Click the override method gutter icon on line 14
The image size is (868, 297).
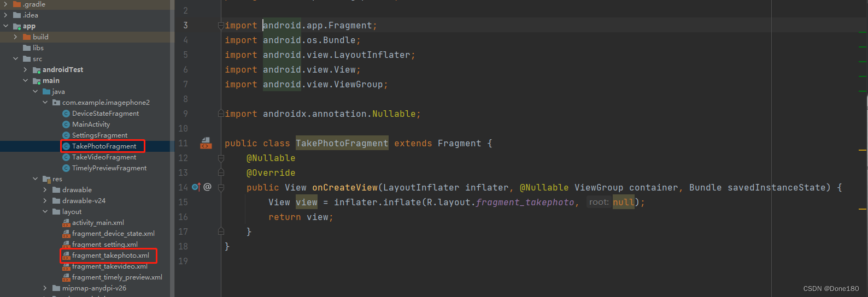196,187
